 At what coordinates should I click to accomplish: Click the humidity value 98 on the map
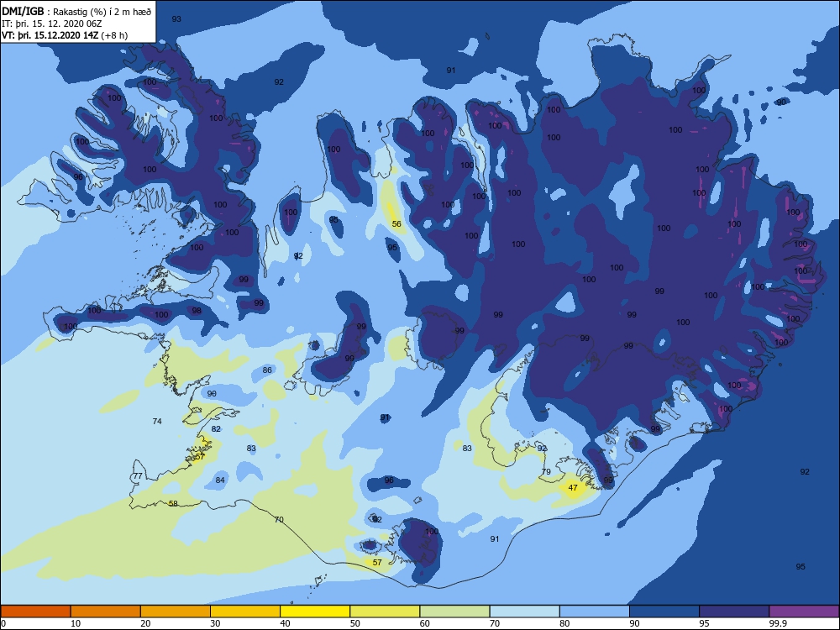point(197,310)
